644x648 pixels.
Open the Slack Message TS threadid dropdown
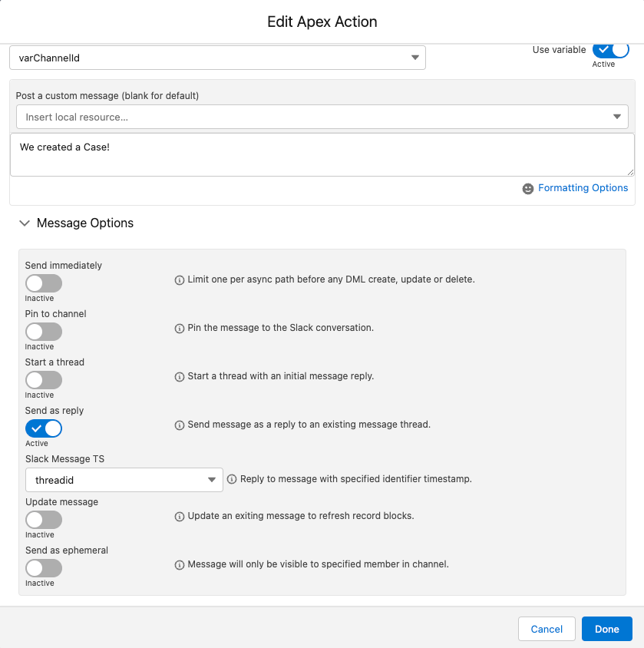tap(124, 480)
